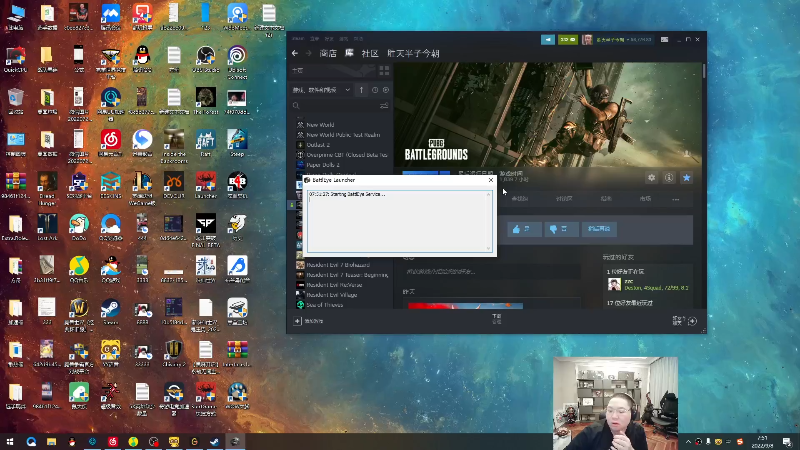This screenshot has height=450, width=800.
Task: Click the game info icon
Action: coord(669,177)
